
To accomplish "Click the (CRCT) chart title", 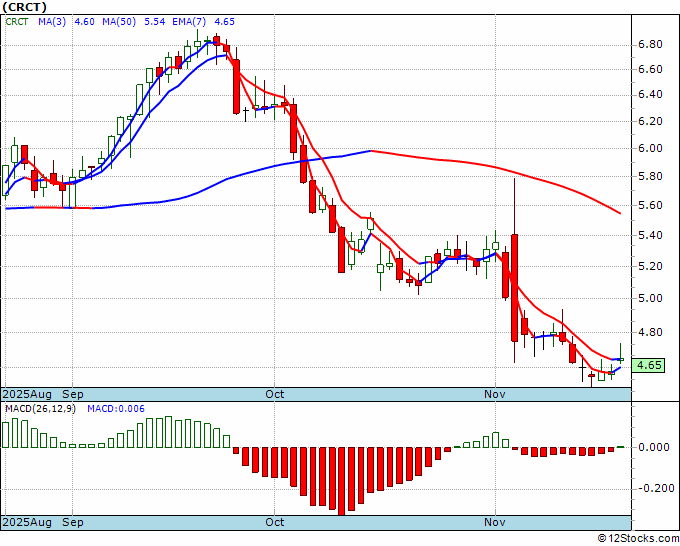I will [x=24, y=7].
